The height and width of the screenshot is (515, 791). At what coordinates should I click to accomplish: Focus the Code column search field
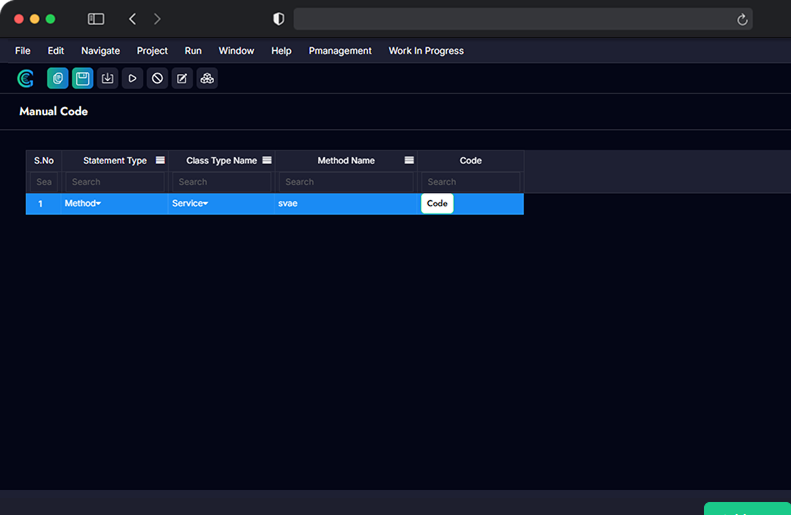[x=471, y=182]
